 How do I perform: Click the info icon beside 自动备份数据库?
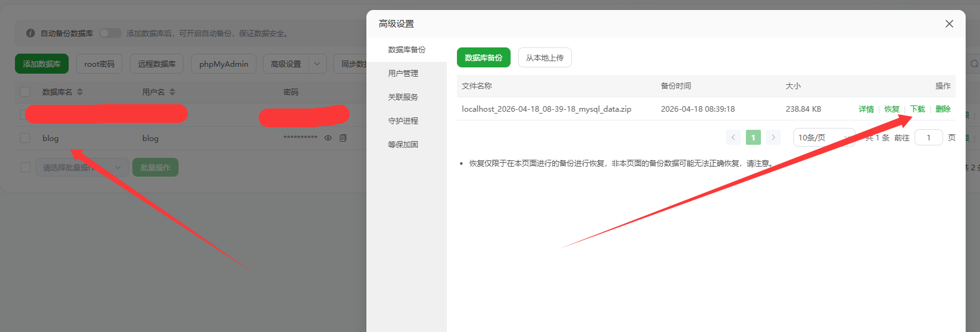tap(31, 33)
